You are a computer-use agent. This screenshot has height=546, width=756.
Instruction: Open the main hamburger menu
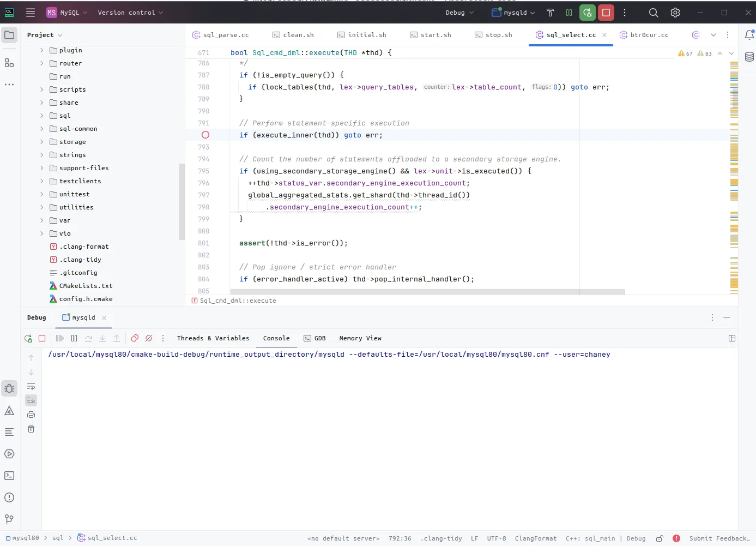click(x=31, y=13)
